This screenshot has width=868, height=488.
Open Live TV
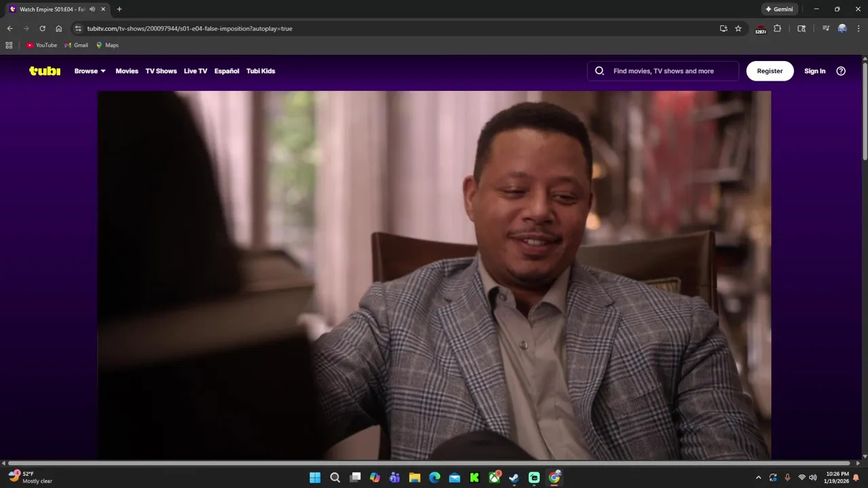[x=195, y=71]
